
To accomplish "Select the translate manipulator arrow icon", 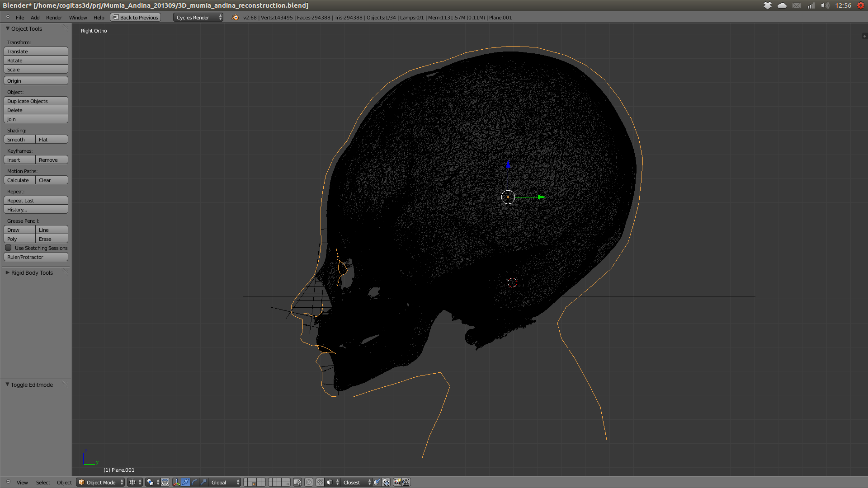I will coord(186,483).
